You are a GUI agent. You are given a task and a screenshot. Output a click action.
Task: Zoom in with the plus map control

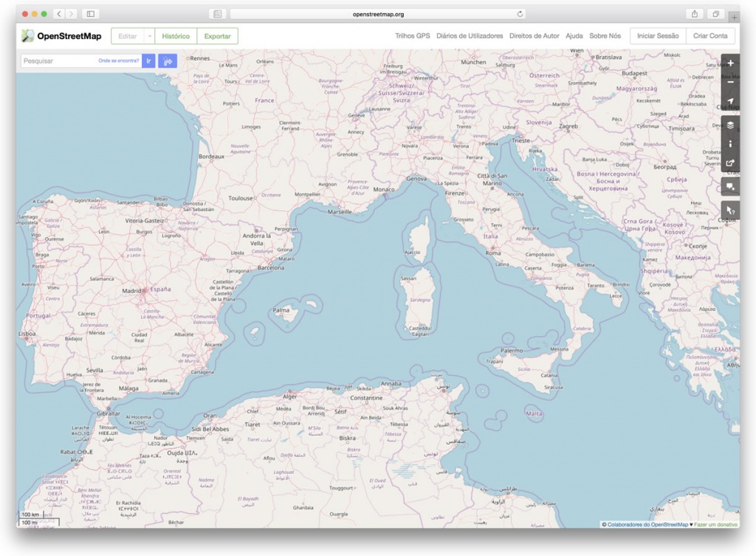pos(730,64)
